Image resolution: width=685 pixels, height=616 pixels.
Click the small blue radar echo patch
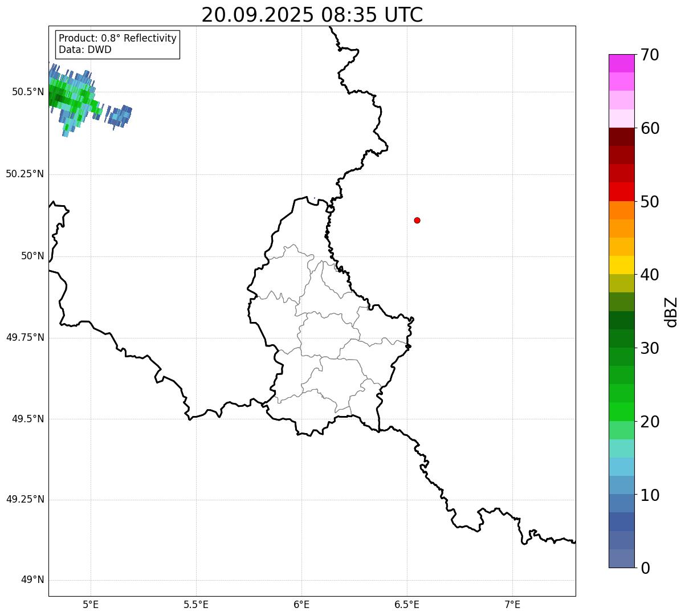click(x=120, y=116)
